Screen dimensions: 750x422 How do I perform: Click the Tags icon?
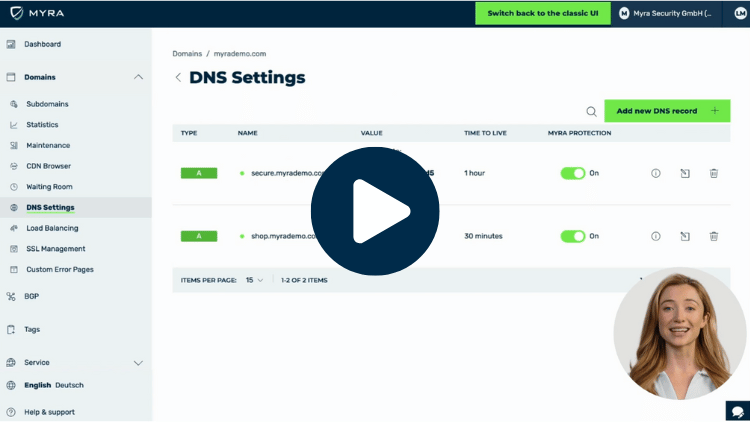click(11, 329)
